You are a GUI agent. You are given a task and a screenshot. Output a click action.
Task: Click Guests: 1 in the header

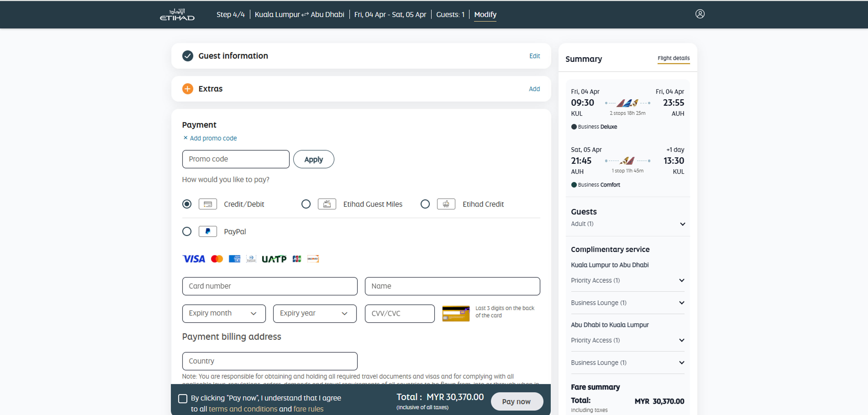[450, 14]
